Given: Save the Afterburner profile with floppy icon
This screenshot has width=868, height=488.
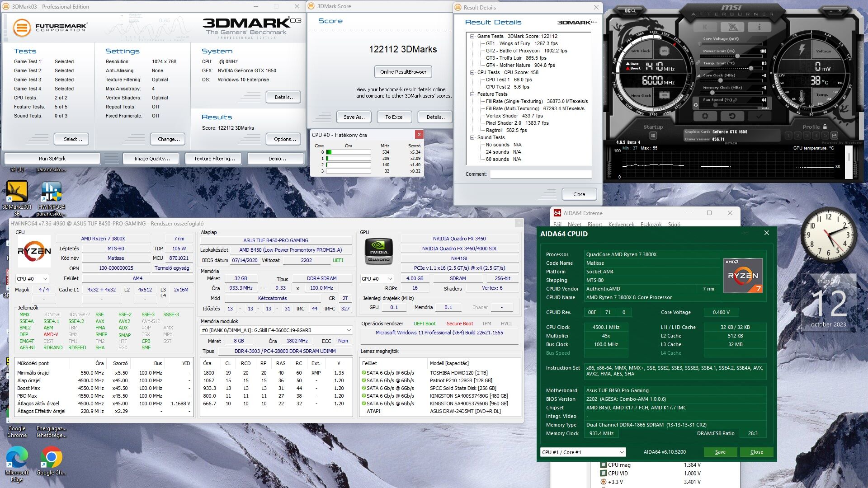Looking at the screenshot, I should (834, 136).
